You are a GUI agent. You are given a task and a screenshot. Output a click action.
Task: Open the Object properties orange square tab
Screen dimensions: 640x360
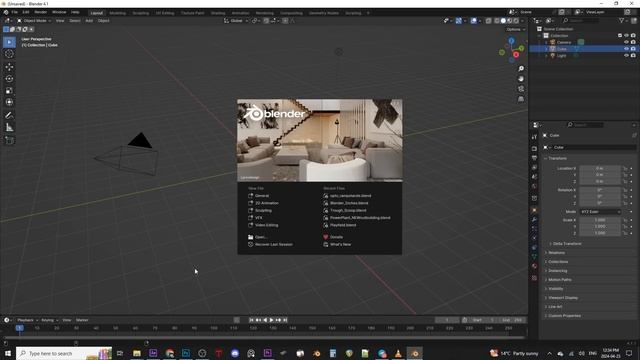pos(534,210)
